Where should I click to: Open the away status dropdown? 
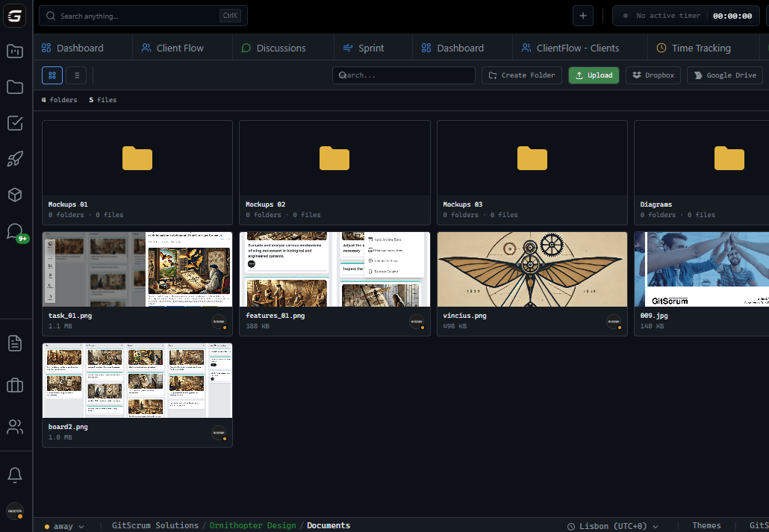[x=64, y=525]
